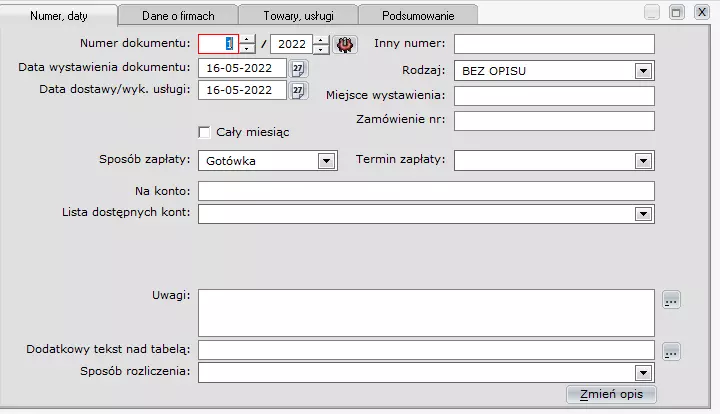Expand the Sposób rozliczenia dropdown
Viewport: 720px width, 414px height.
(643, 373)
